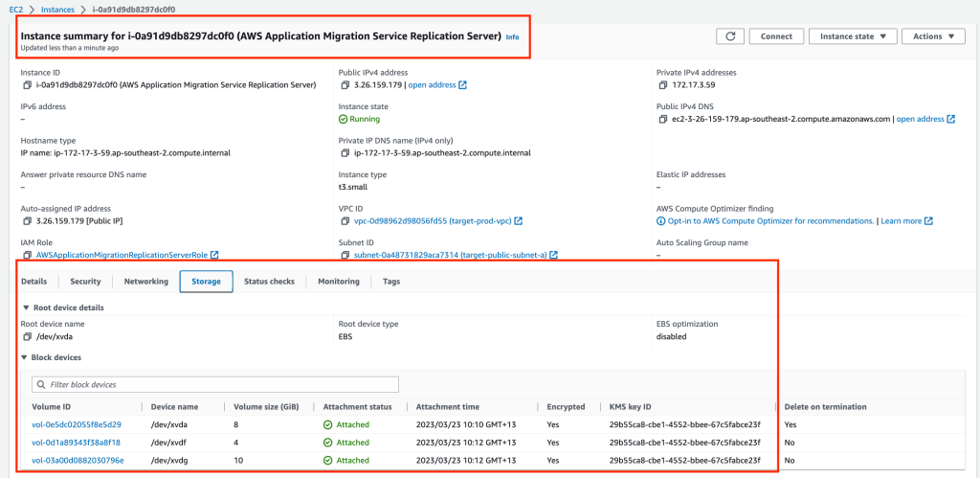
Task: Copy the IAM Role name
Action: [x=26, y=255]
